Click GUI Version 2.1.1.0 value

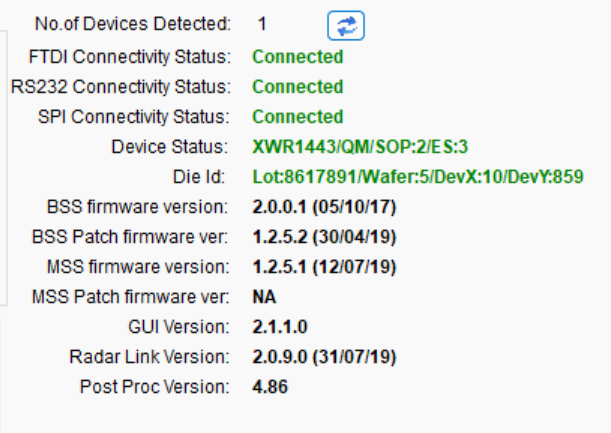(280, 327)
